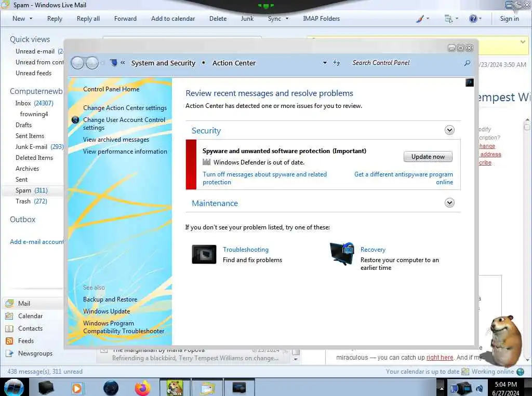Click Add e-mail account in Live Mail
The image size is (532, 396).
pyautogui.click(x=37, y=242)
